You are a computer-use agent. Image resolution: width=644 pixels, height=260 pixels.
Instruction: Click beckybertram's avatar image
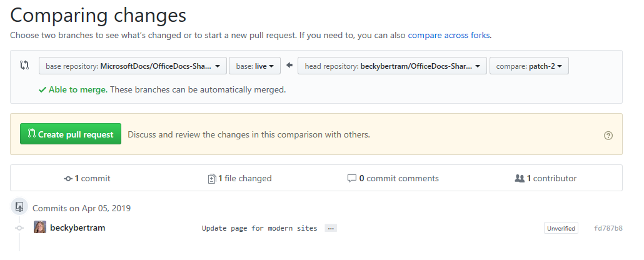(40, 227)
